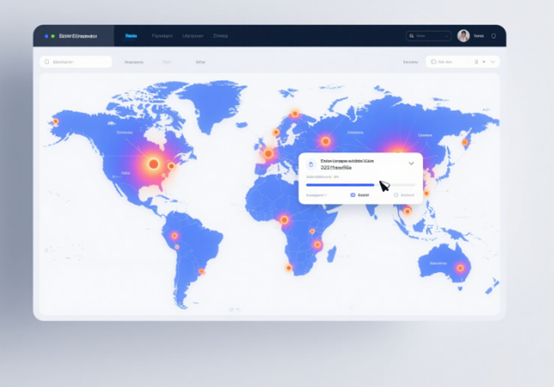Select the hotspot marker in Australia
This screenshot has height=387, width=554.
point(460,268)
